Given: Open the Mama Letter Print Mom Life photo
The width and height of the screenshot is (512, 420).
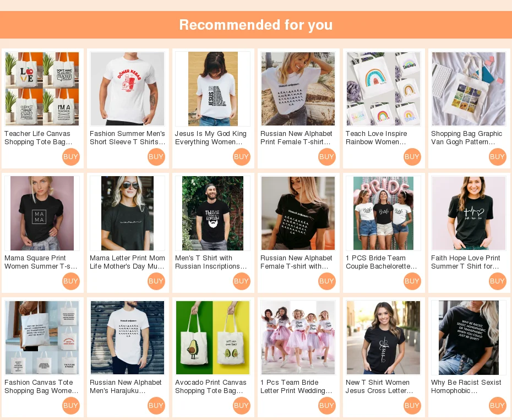Looking at the screenshot, I should [x=127, y=213].
